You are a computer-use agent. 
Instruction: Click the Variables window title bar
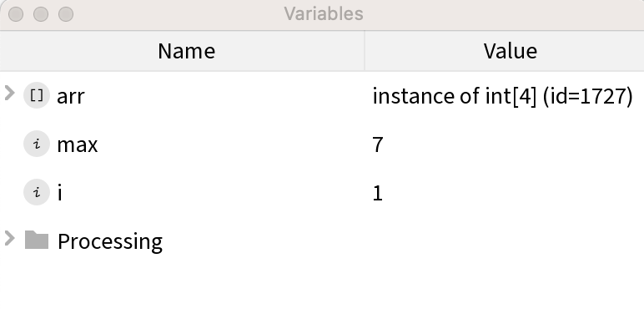point(324,13)
